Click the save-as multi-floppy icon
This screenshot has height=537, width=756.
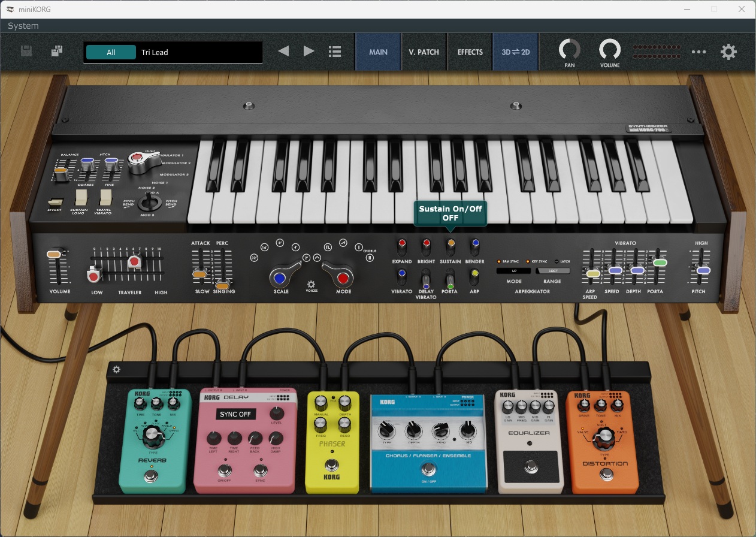(x=57, y=52)
